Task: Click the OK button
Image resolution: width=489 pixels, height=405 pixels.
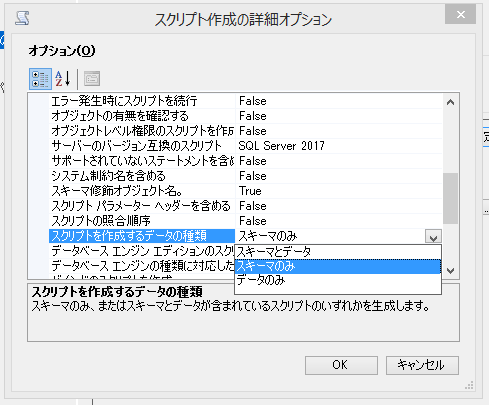Action: point(341,365)
